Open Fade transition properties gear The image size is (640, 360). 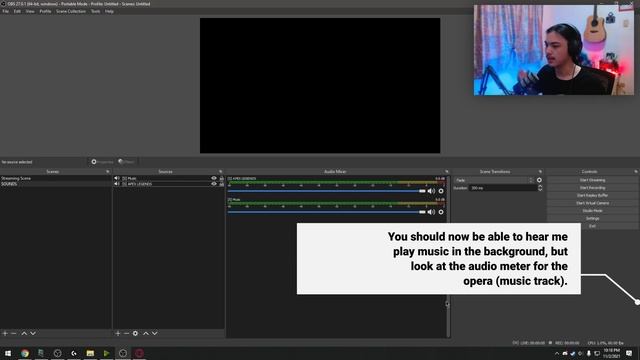tap(539, 180)
